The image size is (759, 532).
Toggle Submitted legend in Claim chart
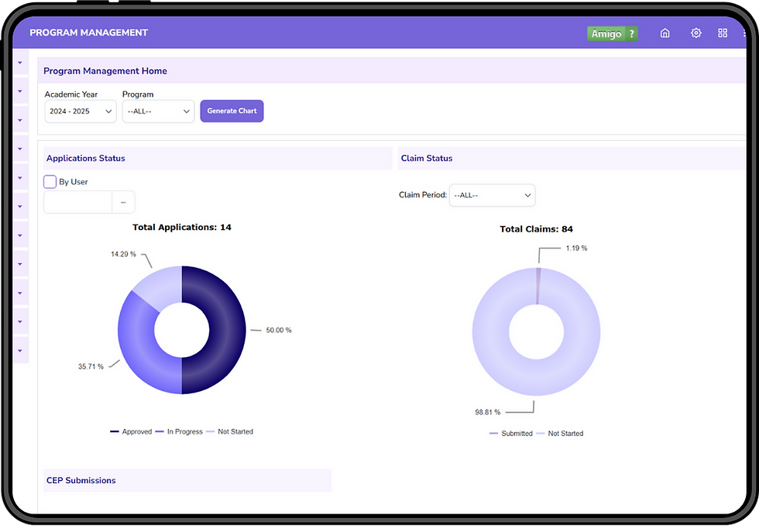(x=511, y=433)
